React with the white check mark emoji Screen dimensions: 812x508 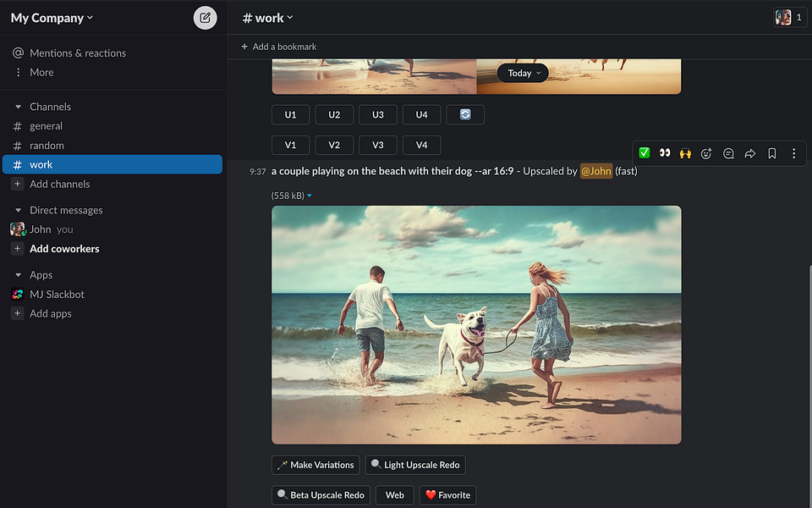[644, 153]
